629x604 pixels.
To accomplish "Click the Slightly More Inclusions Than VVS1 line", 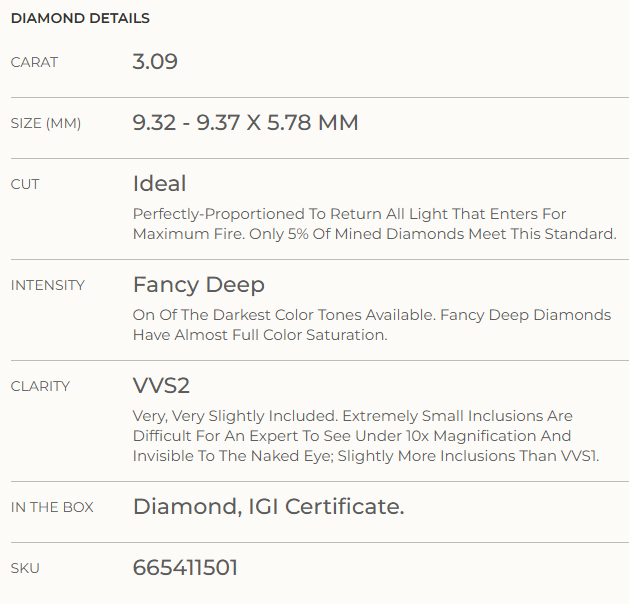I will (468, 456).
